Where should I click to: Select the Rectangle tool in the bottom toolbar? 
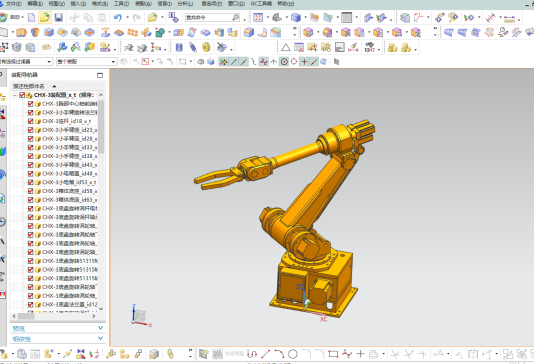[x=333, y=354]
